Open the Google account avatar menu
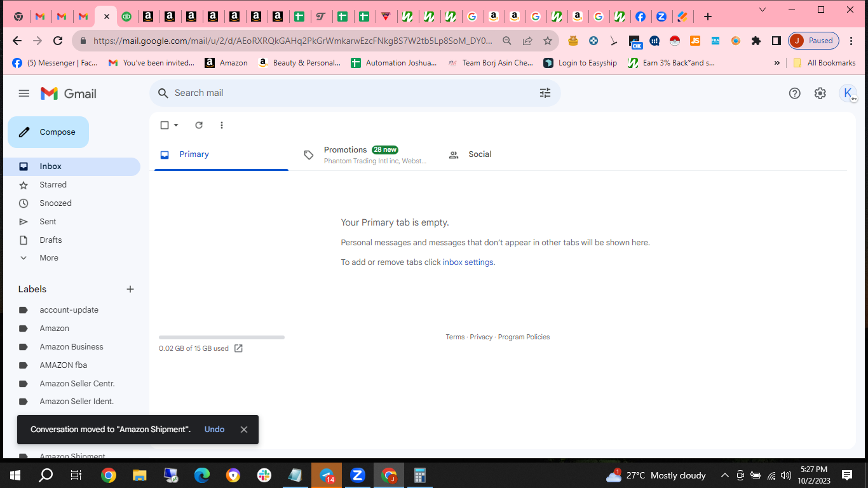This screenshot has height=488, width=868. click(x=848, y=93)
